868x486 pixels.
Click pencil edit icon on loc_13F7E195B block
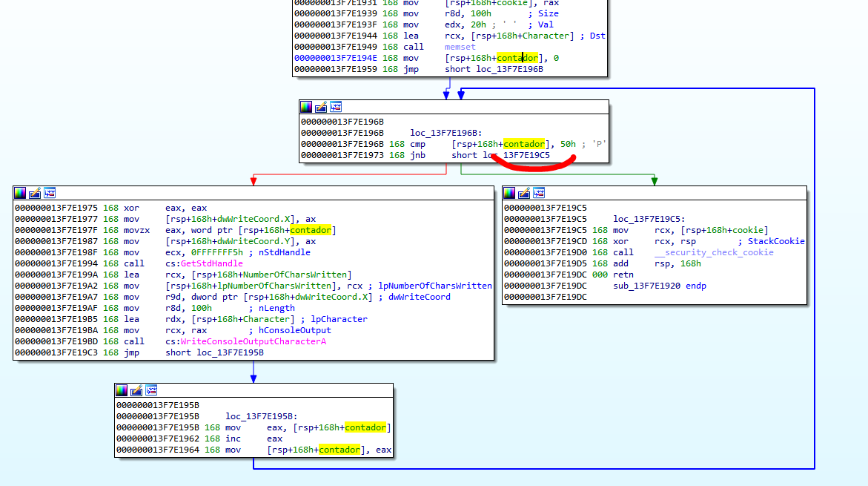(x=136, y=390)
